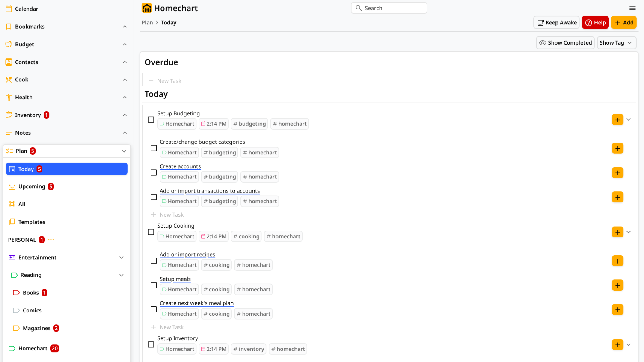The height and width of the screenshot is (362, 644).
Task: Click the Plan breadcrumb link
Action: [147, 22]
